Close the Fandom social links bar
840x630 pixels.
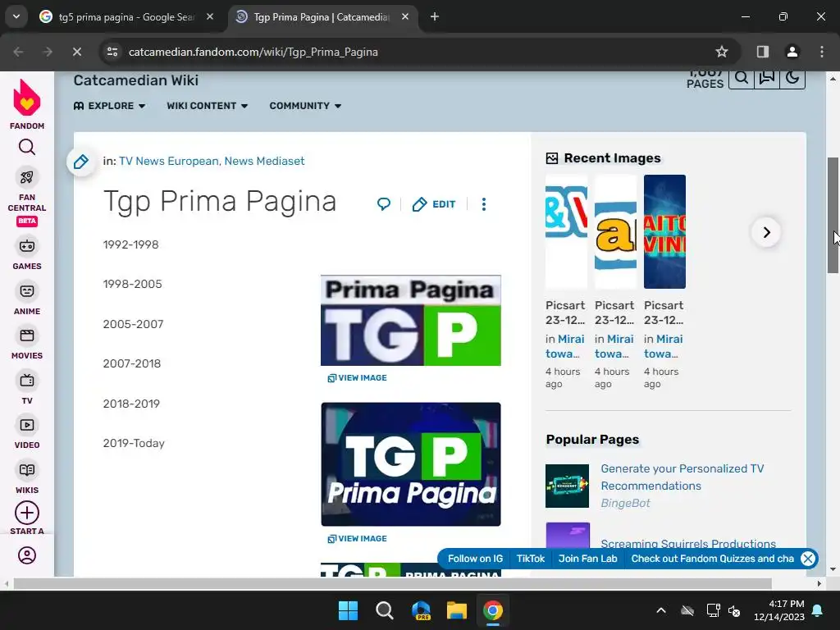click(x=808, y=559)
